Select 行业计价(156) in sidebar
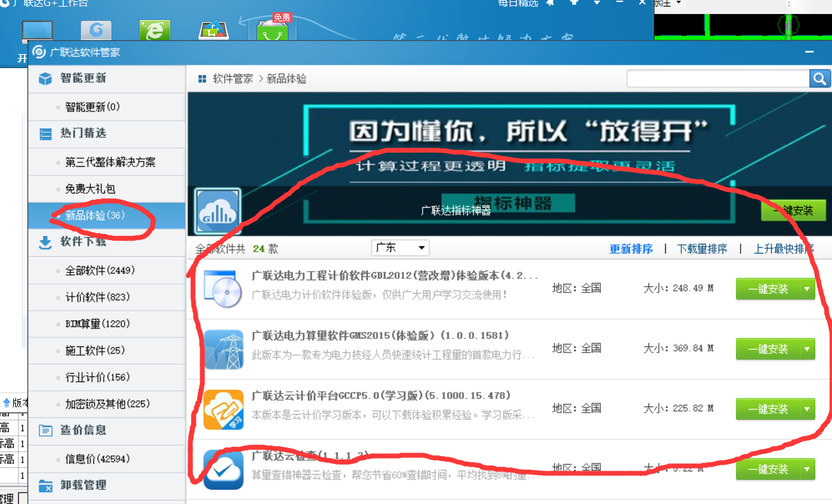Screen dimensions: 832x504 [x=107, y=377]
